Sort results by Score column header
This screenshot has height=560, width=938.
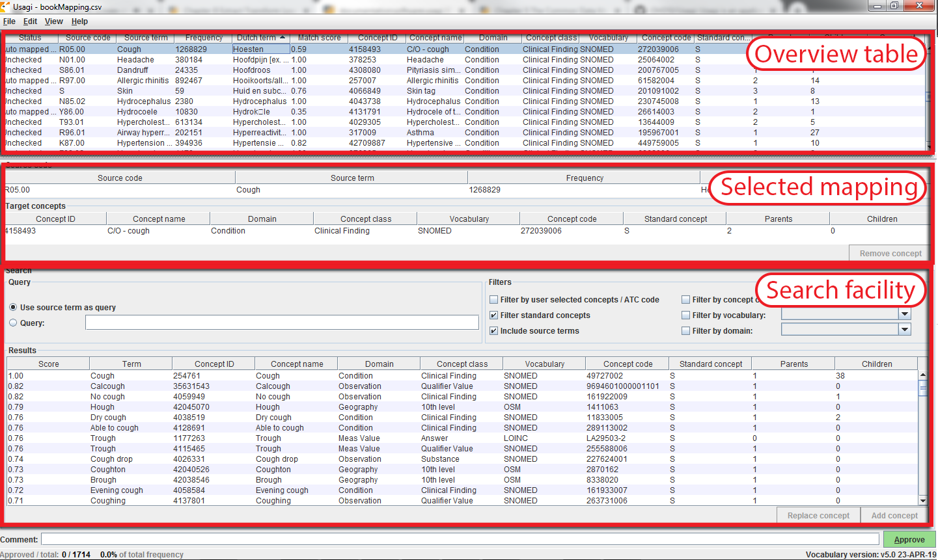tap(48, 364)
